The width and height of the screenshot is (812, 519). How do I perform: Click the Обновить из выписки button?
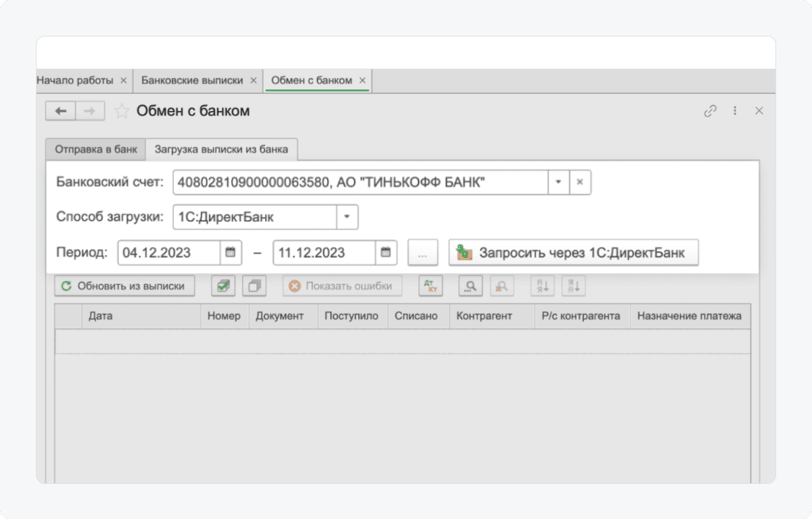pyautogui.click(x=124, y=286)
